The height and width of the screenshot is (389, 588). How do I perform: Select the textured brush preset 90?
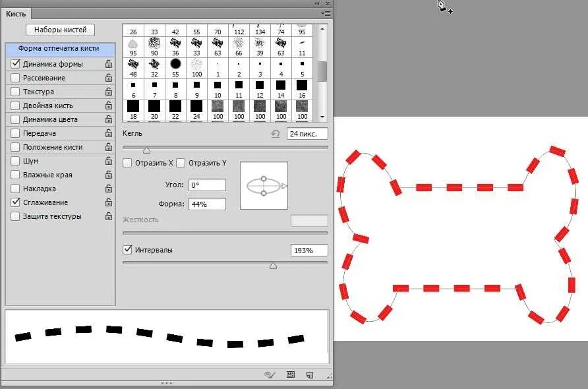[x=154, y=47]
